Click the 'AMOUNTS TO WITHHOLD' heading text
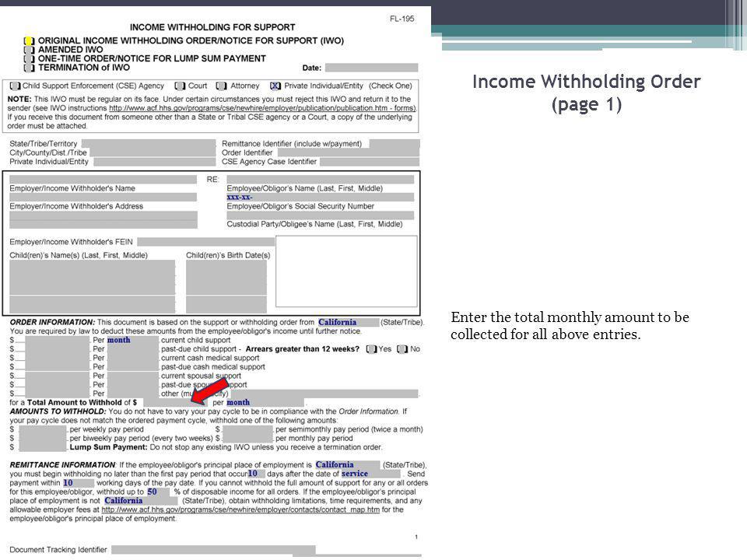Viewport: 747px width, 560px height. pyautogui.click(x=58, y=411)
